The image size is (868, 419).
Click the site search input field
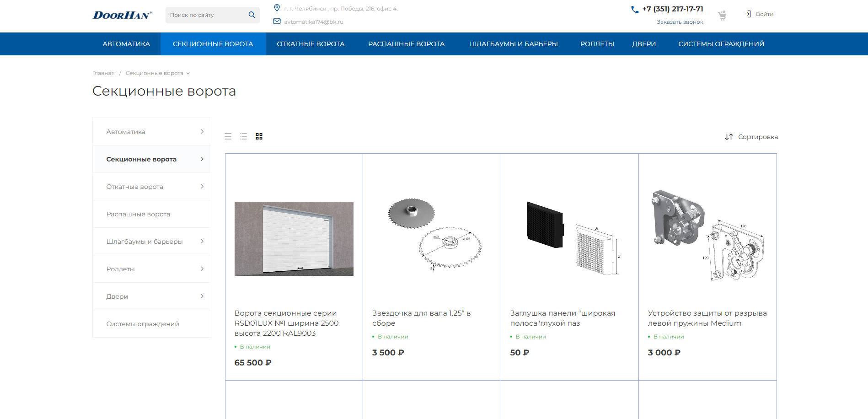point(206,15)
